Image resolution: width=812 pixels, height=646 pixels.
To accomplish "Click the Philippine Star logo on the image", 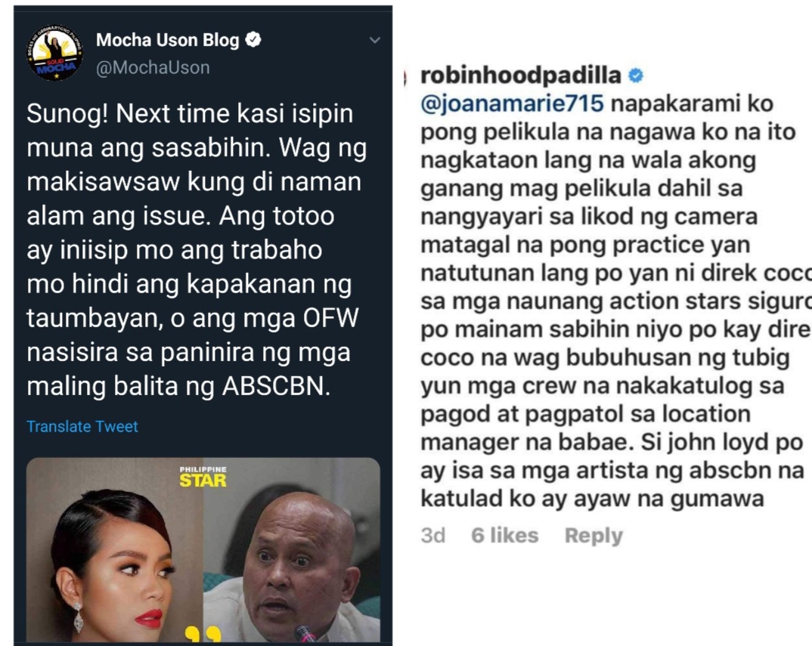I will click(x=203, y=477).
